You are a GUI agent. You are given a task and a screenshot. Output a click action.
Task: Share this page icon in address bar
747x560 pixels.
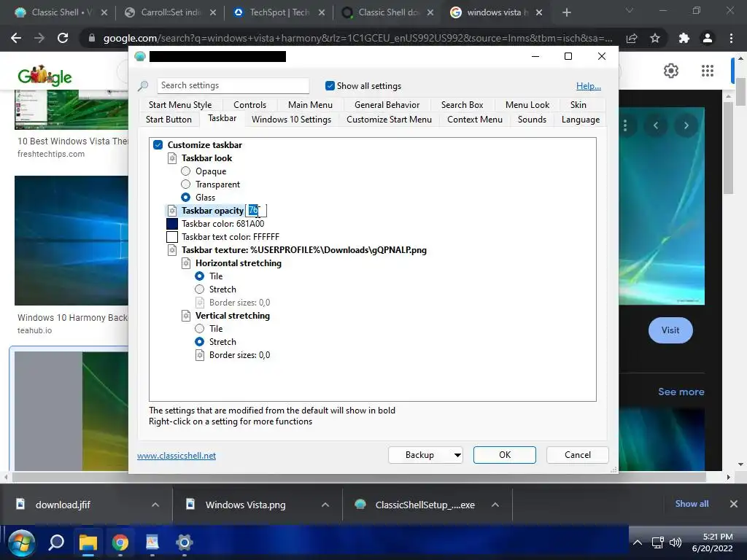click(x=632, y=38)
